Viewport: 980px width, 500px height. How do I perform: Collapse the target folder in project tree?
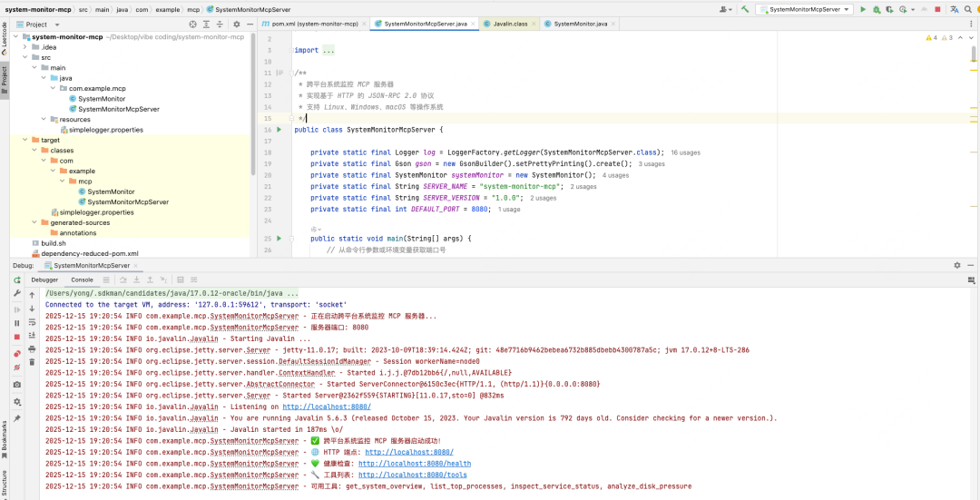(x=24, y=140)
